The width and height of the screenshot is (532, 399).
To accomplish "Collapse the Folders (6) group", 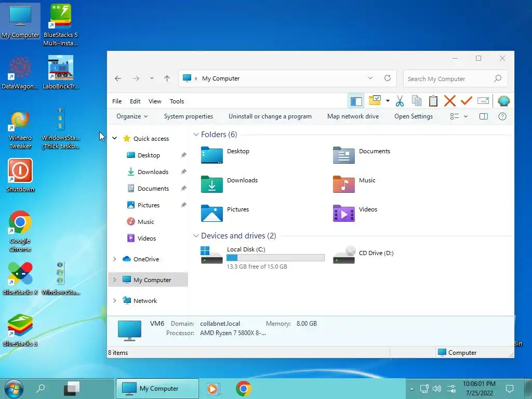I will pos(196,135).
